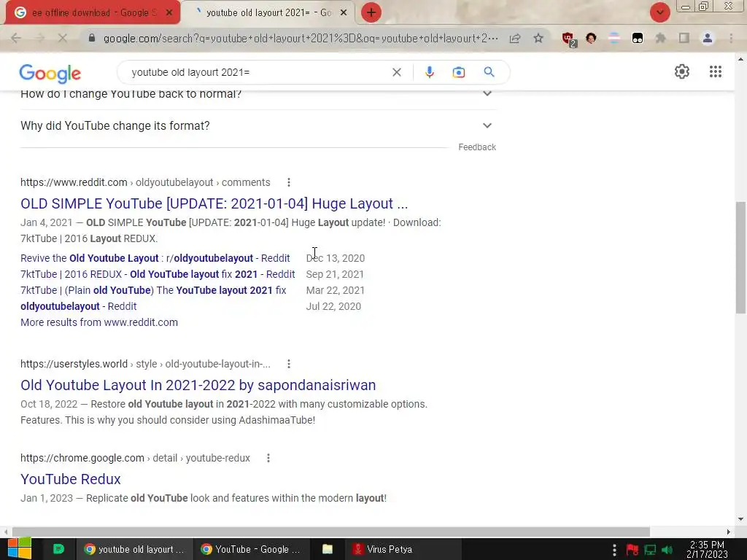The width and height of the screenshot is (747, 560).
Task: Open Windows Start button
Action: click(19, 549)
